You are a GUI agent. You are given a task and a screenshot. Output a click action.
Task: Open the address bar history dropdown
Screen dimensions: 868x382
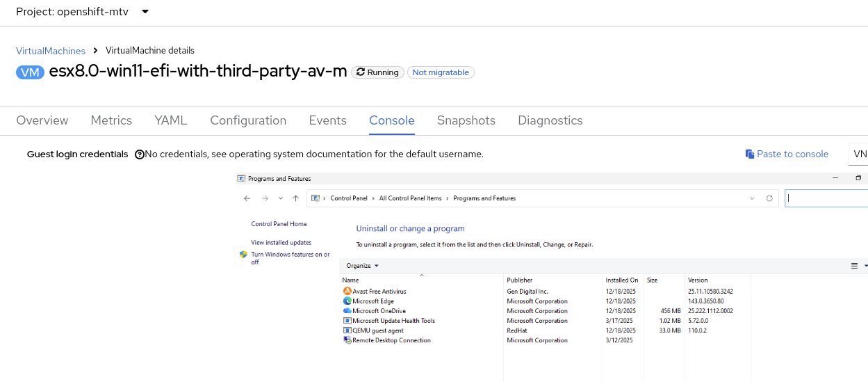tap(752, 198)
